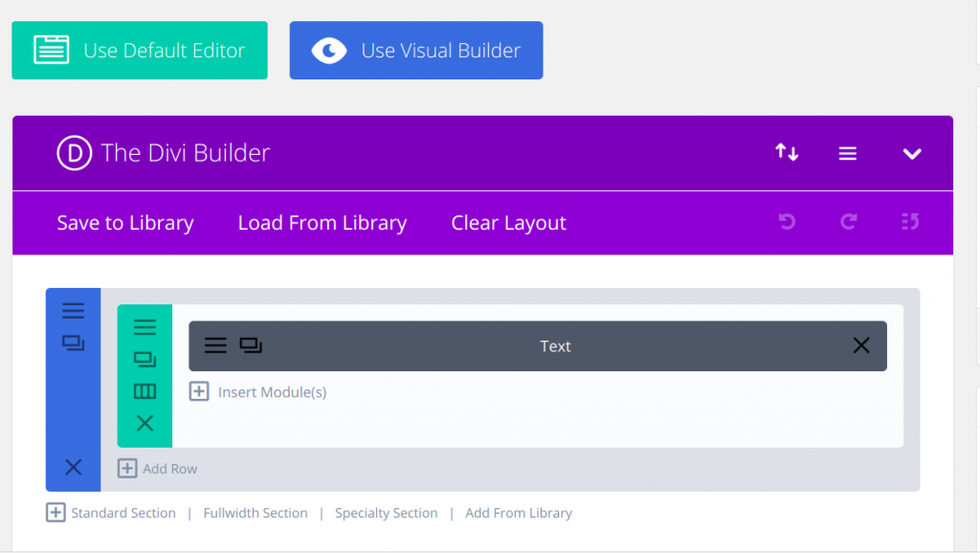Click Add From Library link
This screenshot has height=553, width=980.
click(518, 513)
